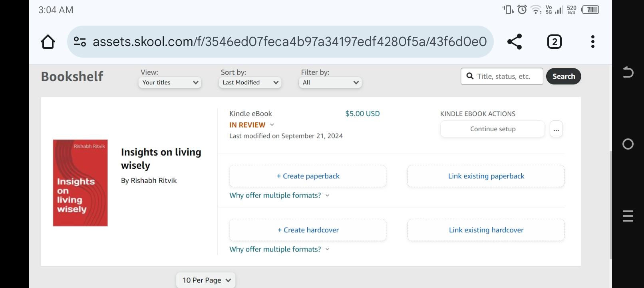Click the Continue setup button
This screenshot has width=644, height=288.
(x=492, y=129)
